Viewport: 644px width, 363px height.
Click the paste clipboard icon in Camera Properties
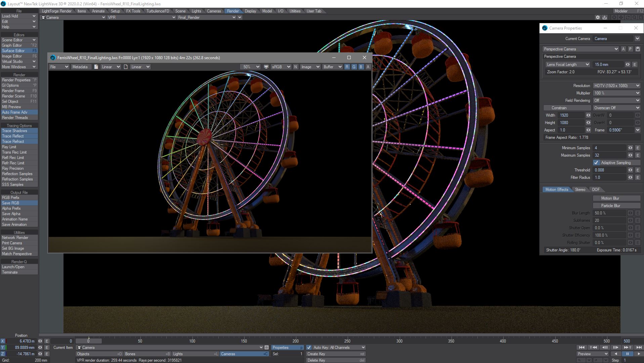[x=638, y=49]
